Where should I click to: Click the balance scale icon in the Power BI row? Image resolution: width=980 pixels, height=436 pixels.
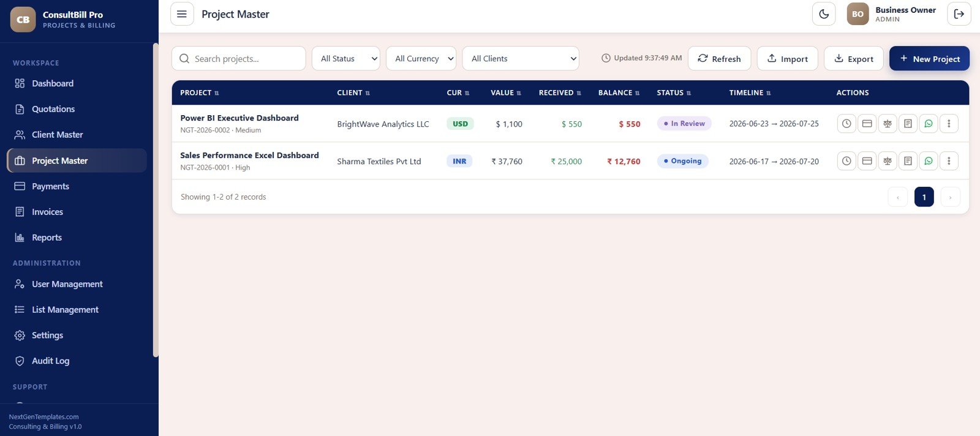tap(888, 124)
